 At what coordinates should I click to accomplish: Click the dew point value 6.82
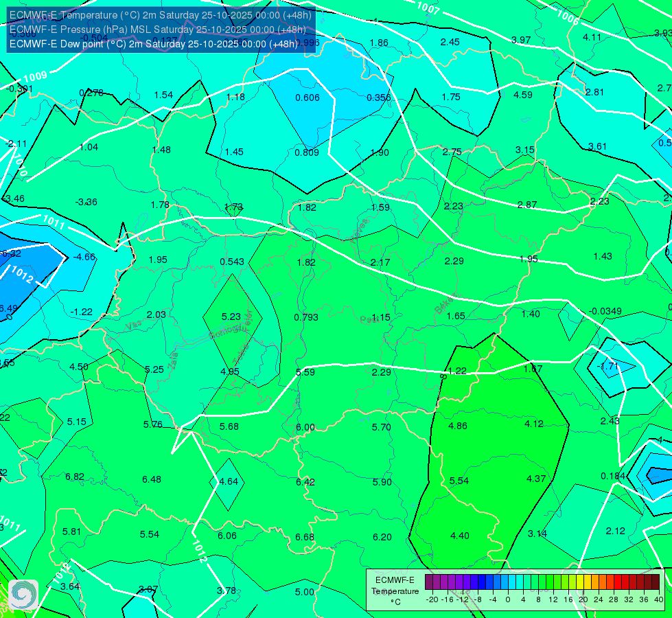[75, 477]
